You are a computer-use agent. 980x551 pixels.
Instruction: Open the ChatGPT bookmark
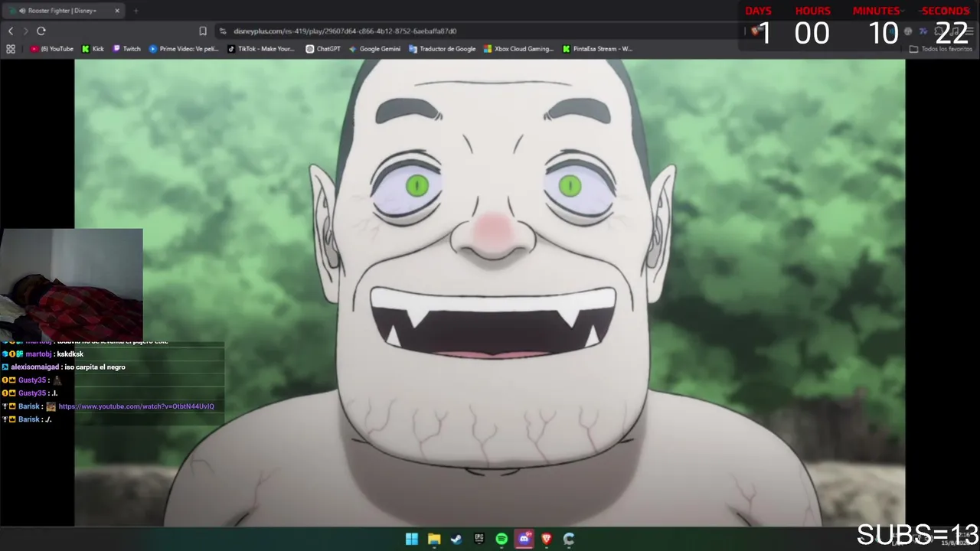(x=323, y=49)
